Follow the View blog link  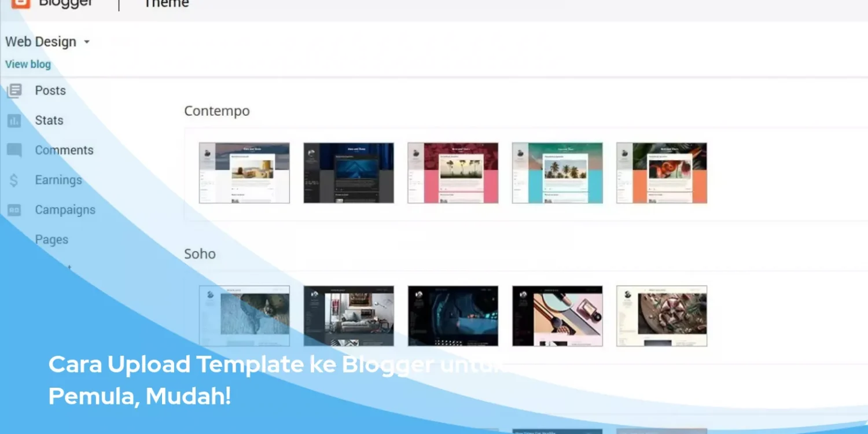(28, 64)
